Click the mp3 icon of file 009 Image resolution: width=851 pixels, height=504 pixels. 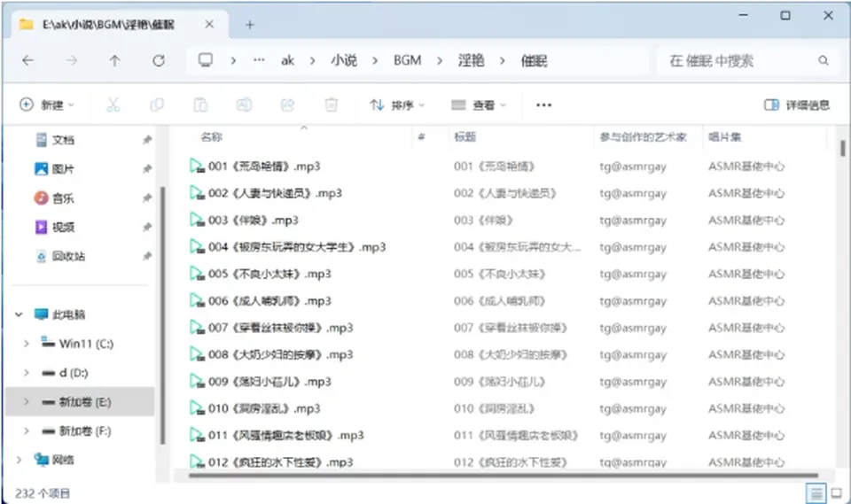pos(197,381)
